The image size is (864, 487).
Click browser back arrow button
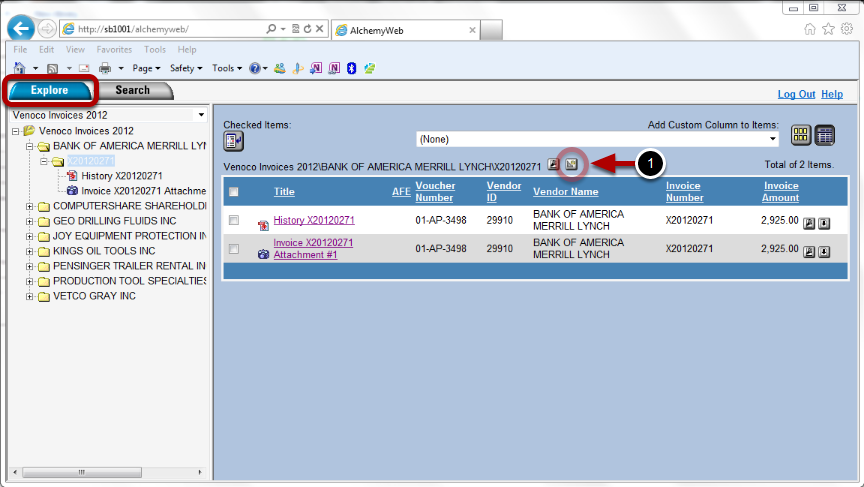[x=21, y=29]
